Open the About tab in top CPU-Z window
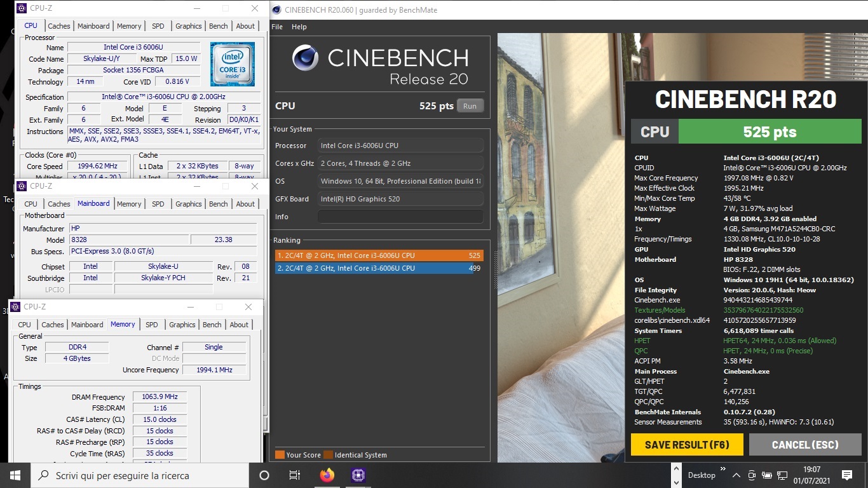The width and height of the screenshot is (868, 488). click(245, 26)
